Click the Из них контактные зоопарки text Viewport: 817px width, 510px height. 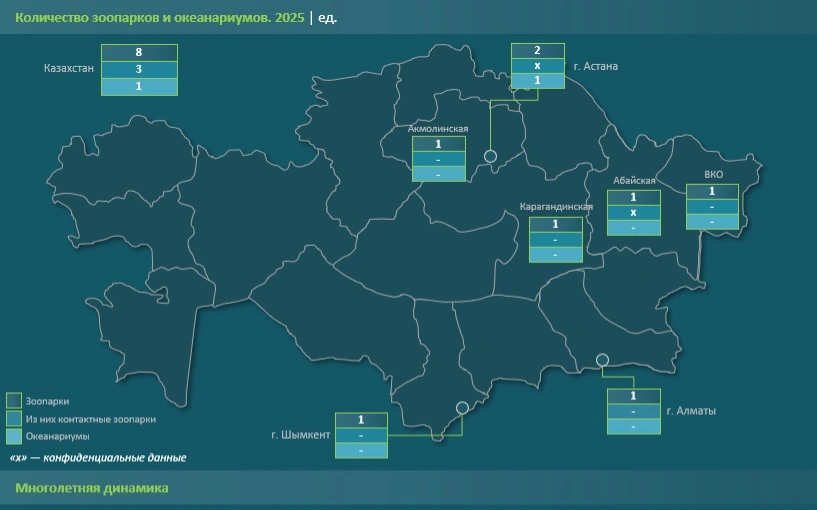91,419
